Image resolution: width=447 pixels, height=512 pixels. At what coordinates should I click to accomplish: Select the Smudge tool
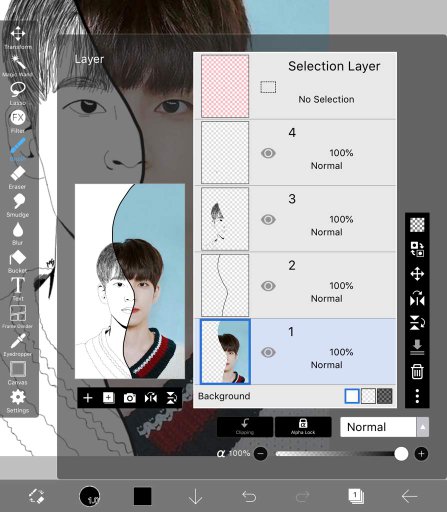coord(18,205)
